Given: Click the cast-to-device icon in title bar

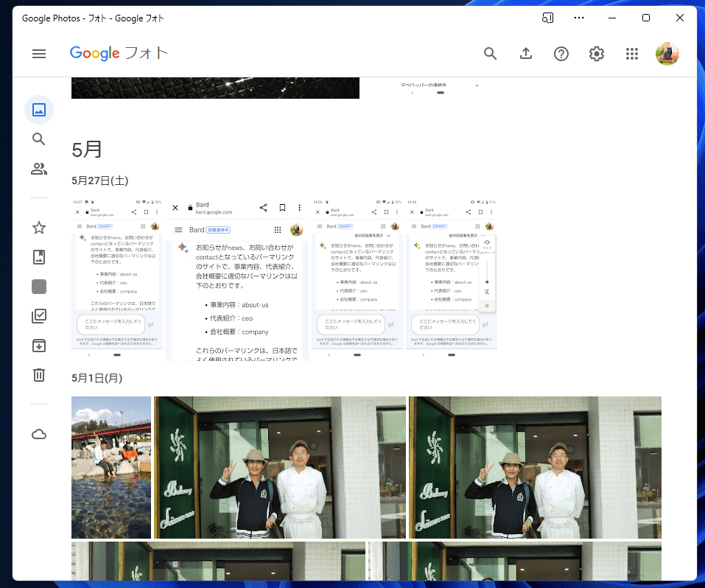Looking at the screenshot, I should tap(547, 18).
